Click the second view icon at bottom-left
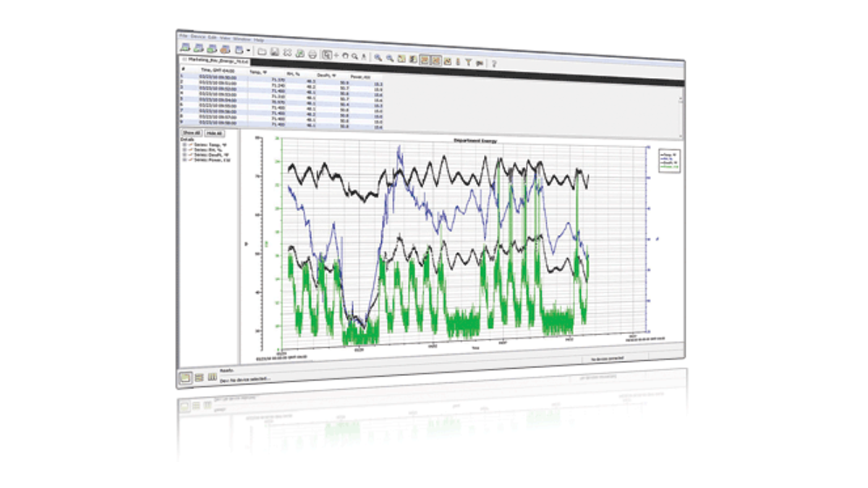868x488 pixels. coord(199,377)
